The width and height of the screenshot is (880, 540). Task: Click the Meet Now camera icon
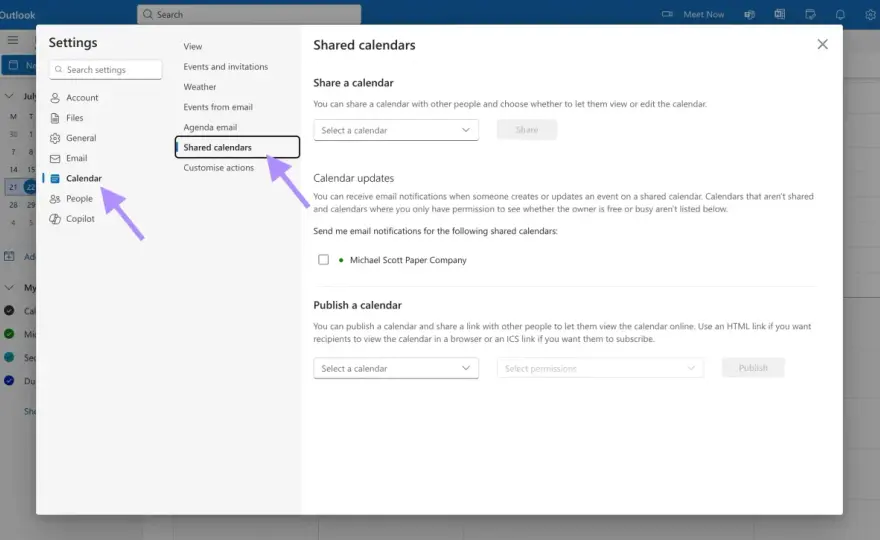pyautogui.click(x=667, y=14)
